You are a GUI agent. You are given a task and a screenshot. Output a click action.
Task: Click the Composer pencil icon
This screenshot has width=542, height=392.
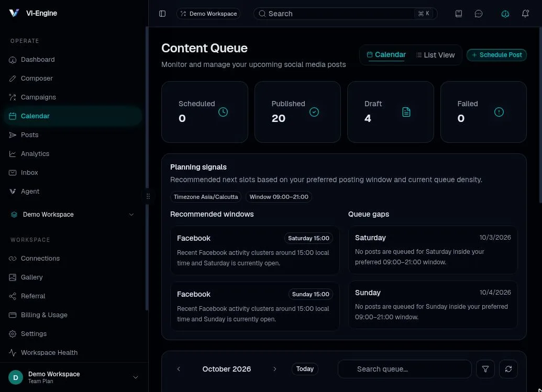click(x=13, y=79)
